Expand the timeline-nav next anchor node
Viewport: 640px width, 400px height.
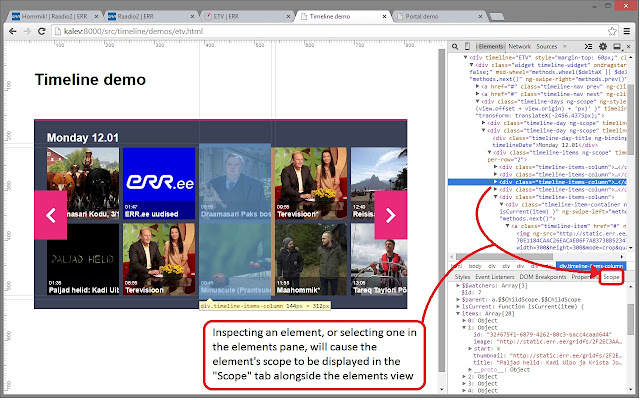pos(477,94)
